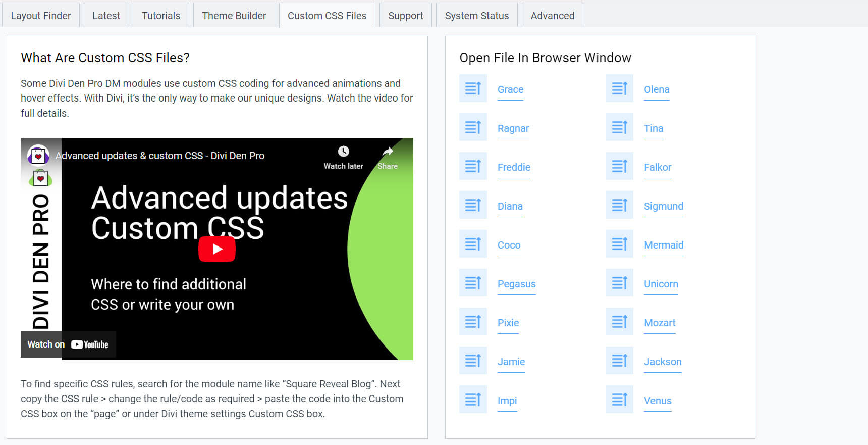Click the file icon next to Olena
Screen dimensions: 868x445
coord(619,88)
